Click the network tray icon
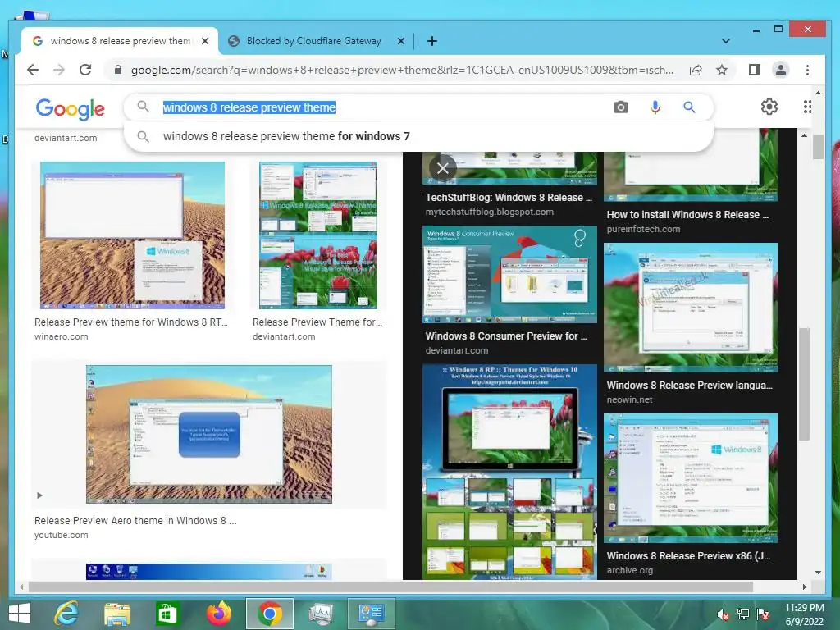 pos(743,614)
